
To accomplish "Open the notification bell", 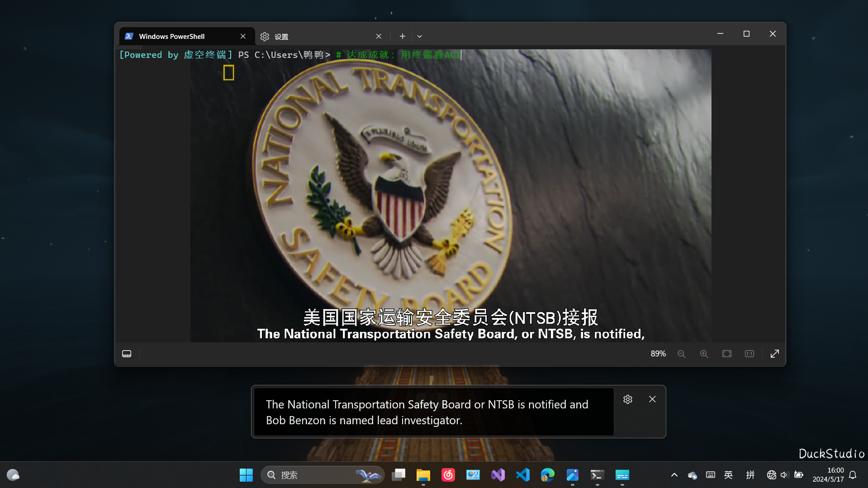I will [853, 475].
